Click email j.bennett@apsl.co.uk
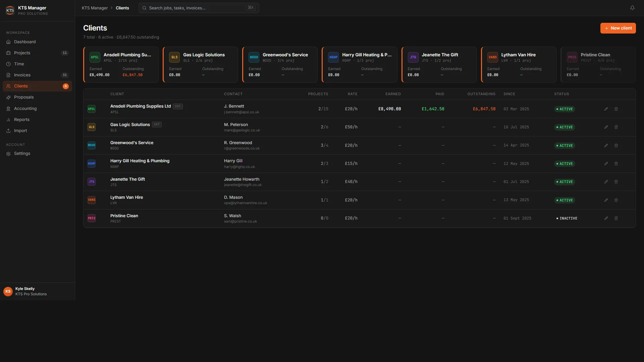Image resolution: width=644 pixels, height=362 pixels. pos(241,112)
